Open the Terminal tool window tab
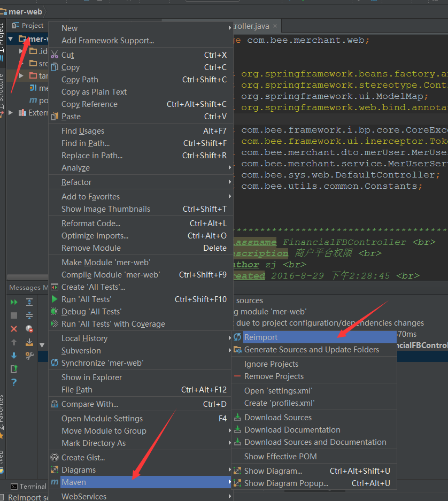The image size is (448, 501). click(x=29, y=486)
